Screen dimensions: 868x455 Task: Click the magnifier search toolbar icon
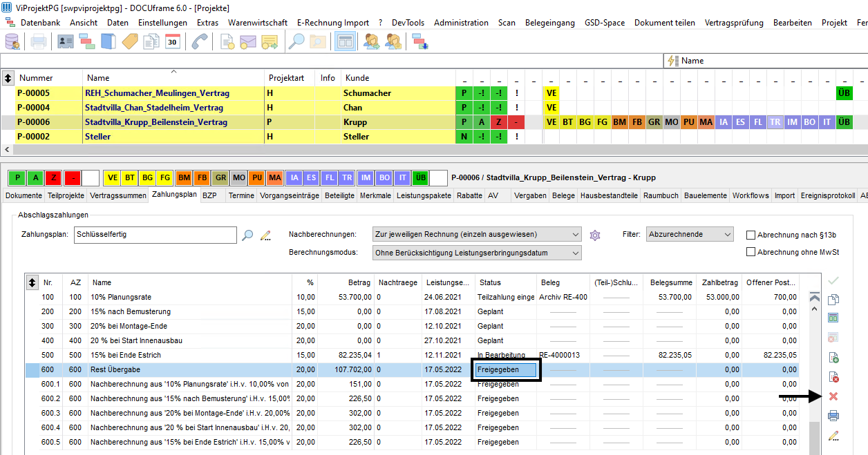pos(296,41)
